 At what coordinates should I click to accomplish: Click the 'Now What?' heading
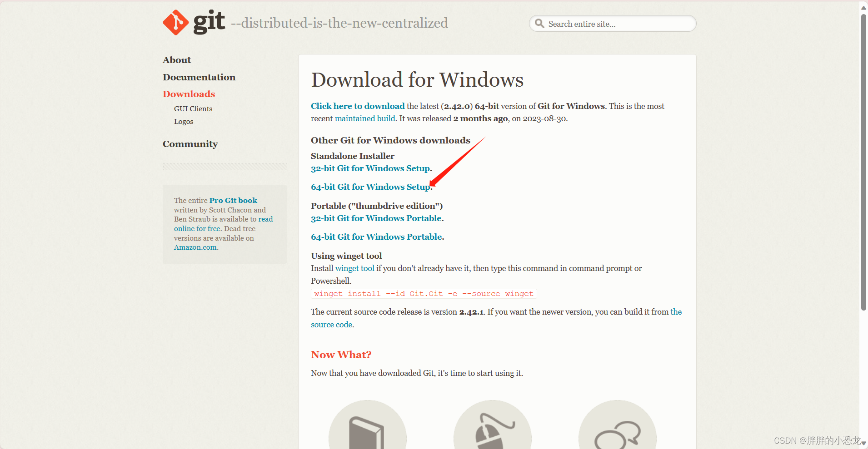pyautogui.click(x=341, y=355)
